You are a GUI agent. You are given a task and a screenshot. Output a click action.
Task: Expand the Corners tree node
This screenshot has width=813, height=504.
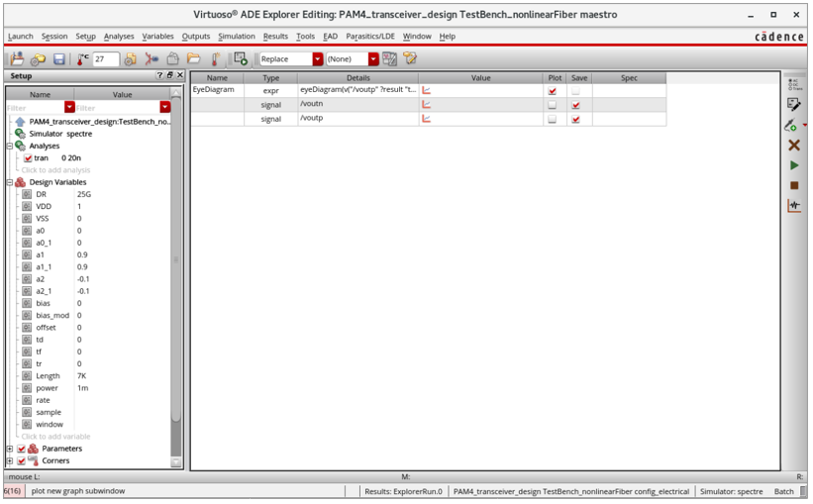point(10,460)
